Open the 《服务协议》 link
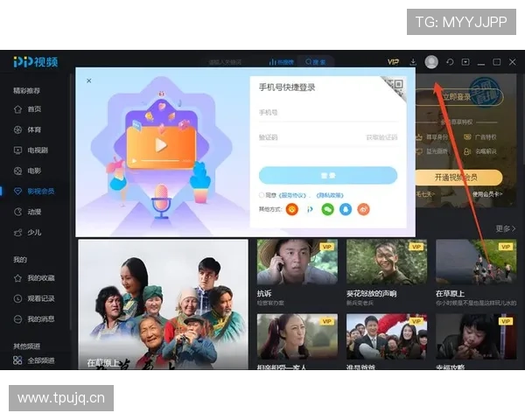 292,195
